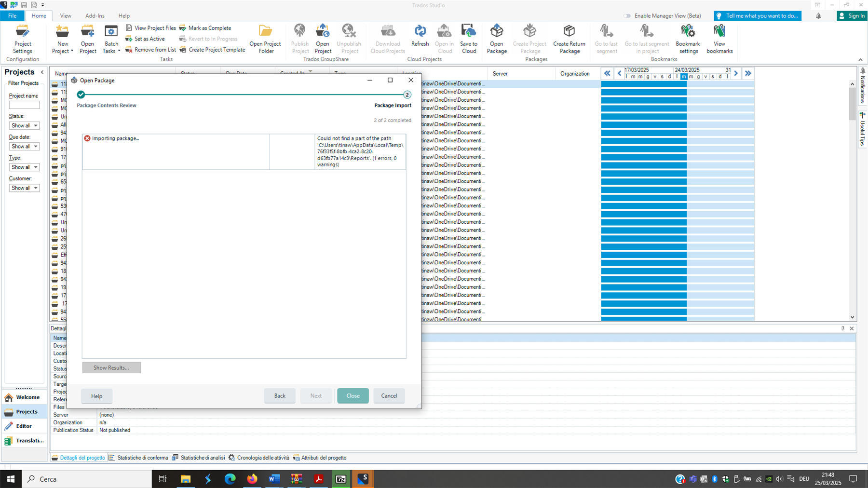Viewport: 868px width, 488px height.
Task: Click Create Project Template
Action: (212, 50)
